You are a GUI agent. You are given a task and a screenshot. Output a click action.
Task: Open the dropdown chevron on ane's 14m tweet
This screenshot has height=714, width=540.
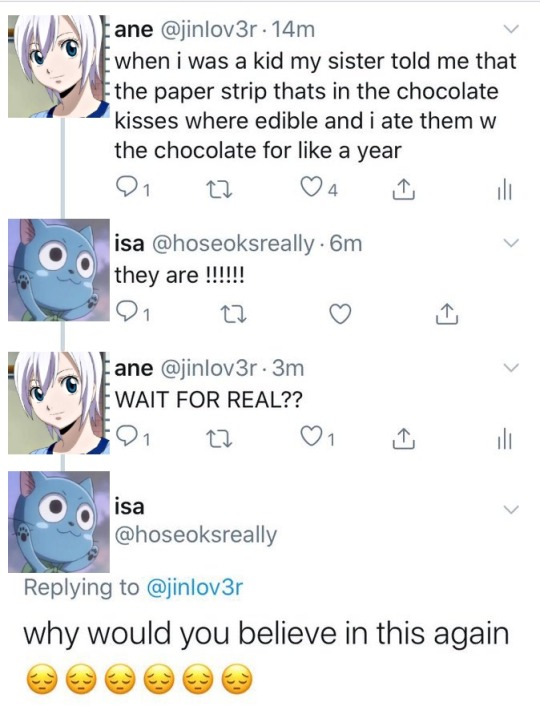click(x=511, y=30)
